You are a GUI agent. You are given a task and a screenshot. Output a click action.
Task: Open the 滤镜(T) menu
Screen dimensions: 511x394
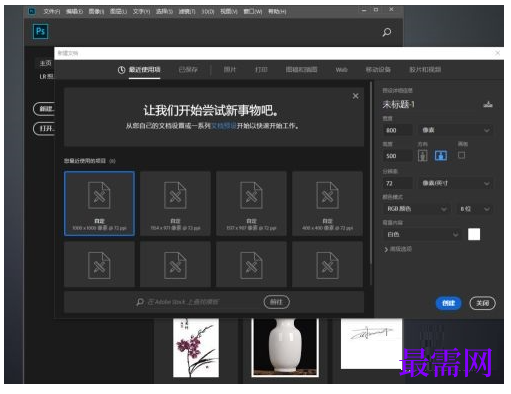187,12
